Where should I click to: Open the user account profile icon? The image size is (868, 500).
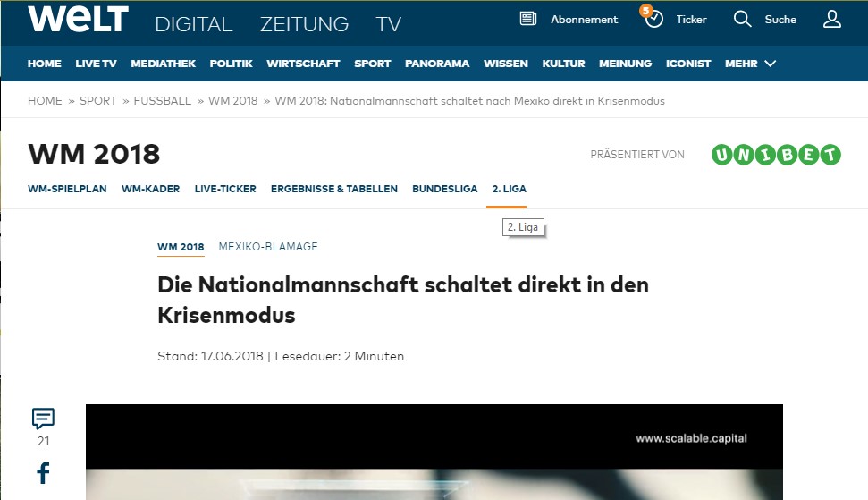(x=831, y=19)
